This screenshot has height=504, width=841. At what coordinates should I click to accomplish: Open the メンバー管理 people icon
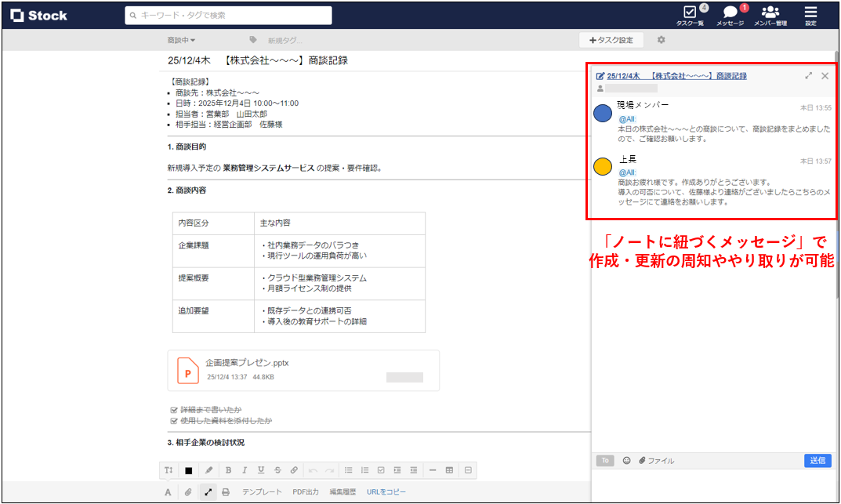pos(770,14)
